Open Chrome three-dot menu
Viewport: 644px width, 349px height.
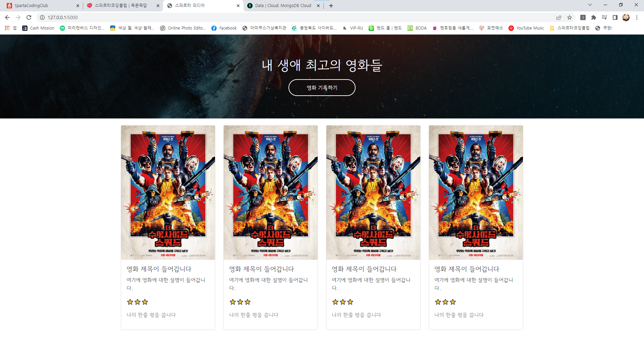coord(637,17)
